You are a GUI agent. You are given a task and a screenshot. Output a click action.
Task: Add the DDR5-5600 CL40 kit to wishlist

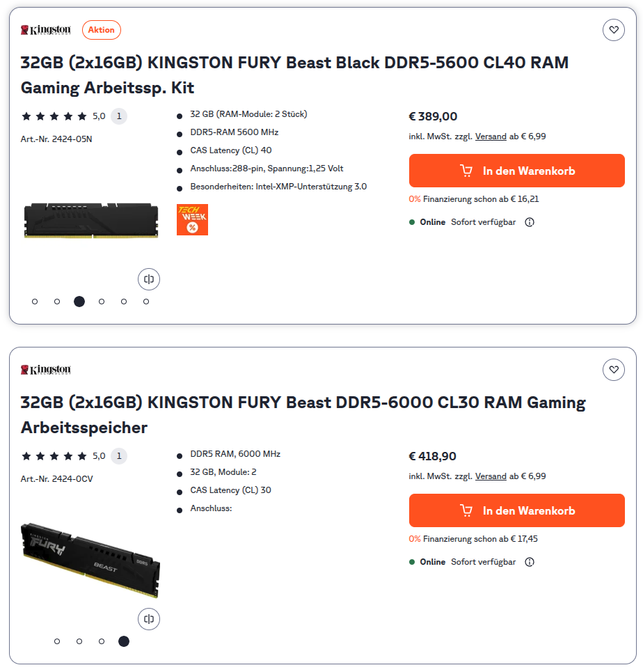coord(613,30)
